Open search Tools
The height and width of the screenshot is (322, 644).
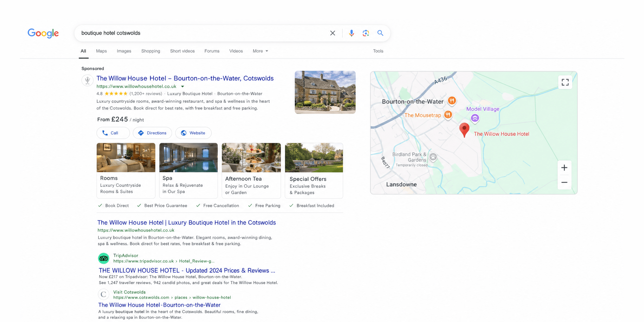click(378, 51)
